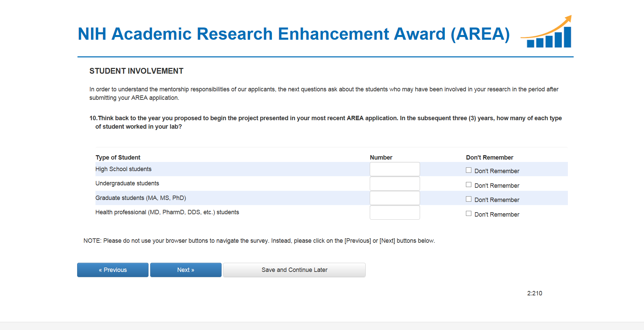Click the Type of Student column header
Image resolution: width=644 pixels, height=330 pixels.
point(118,158)
